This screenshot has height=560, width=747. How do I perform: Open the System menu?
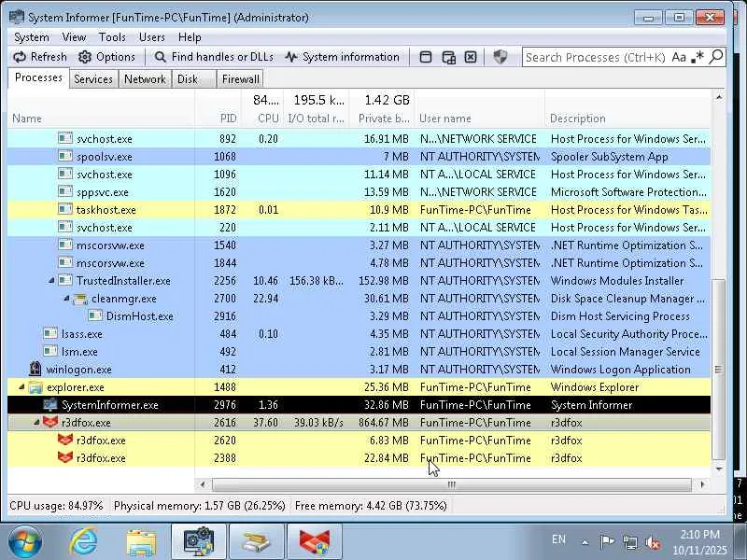[x=32, y=37]
